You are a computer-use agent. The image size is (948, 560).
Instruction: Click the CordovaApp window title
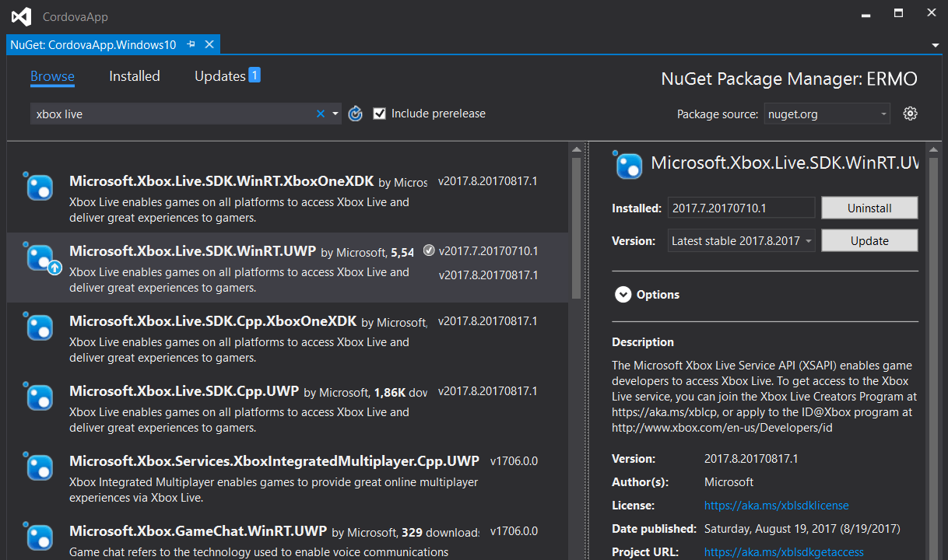[75, 16]
